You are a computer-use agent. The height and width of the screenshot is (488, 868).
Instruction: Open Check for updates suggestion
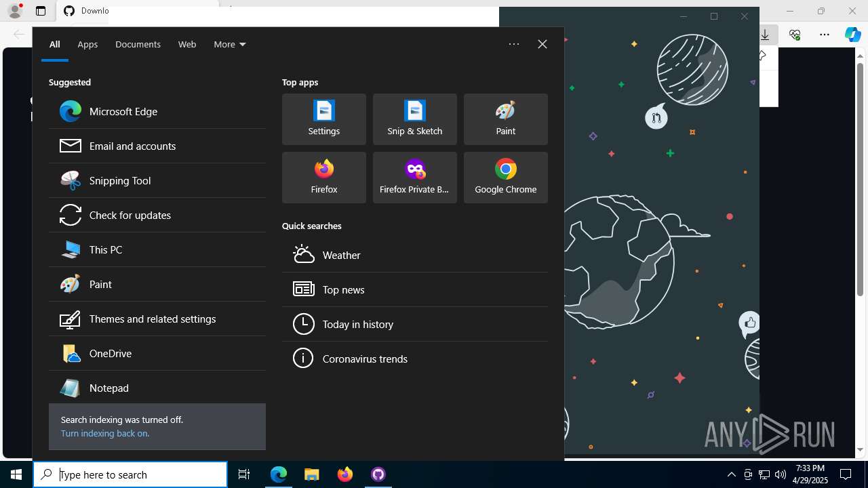tap(157, 215)
